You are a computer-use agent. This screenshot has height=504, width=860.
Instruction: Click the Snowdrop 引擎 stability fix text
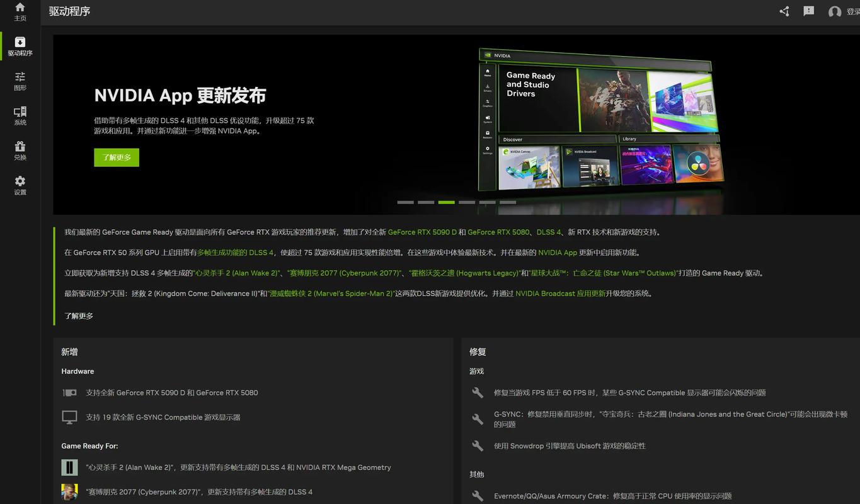click(x=570, y=445)
